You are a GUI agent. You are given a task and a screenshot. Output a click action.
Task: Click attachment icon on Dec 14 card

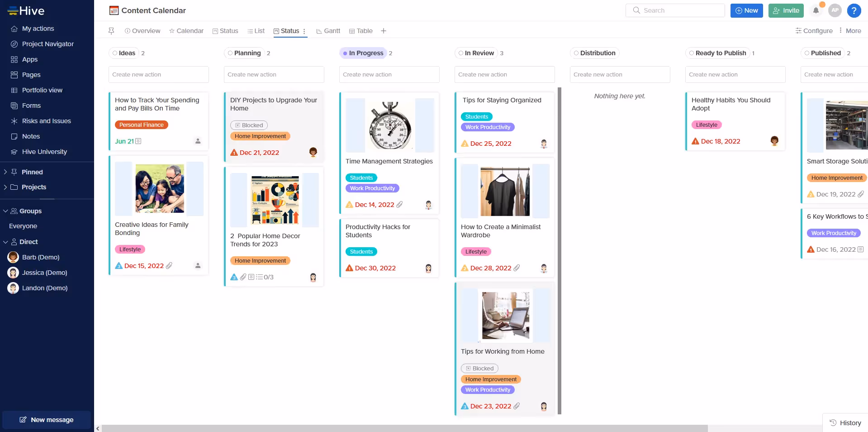point(399,205)
